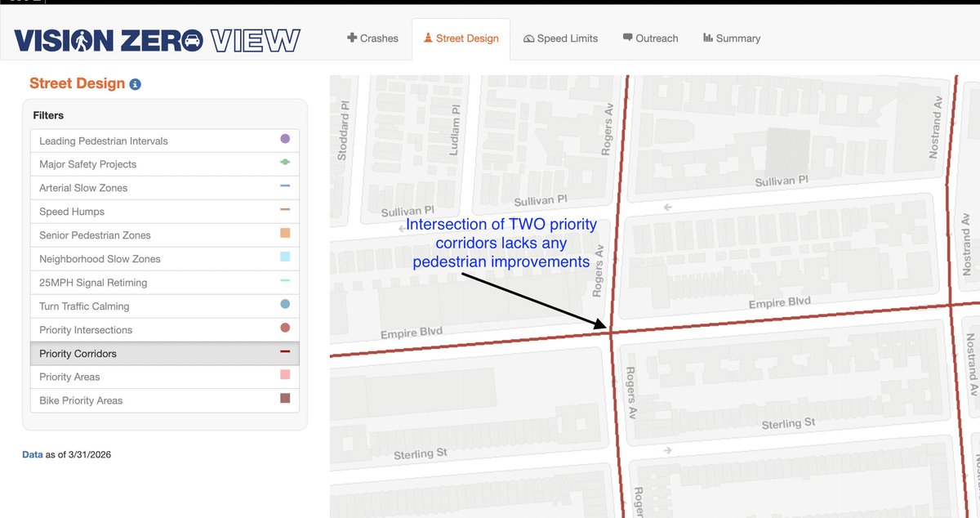Click the Street Design heading text

[78, 83]
